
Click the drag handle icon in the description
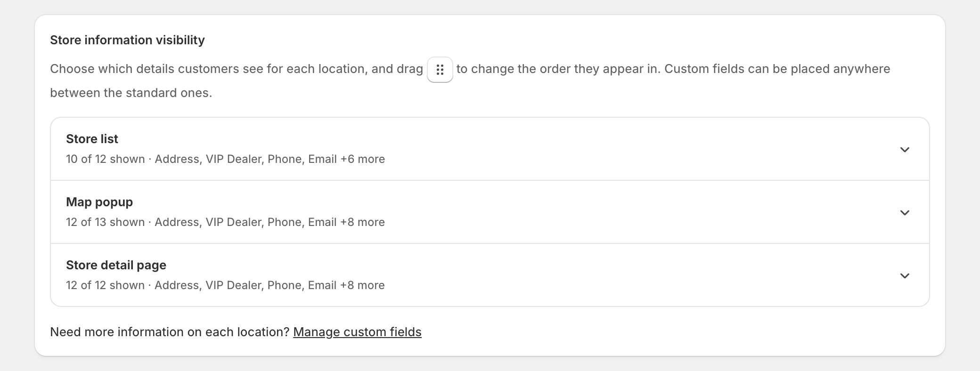pyautogui.click(x=440, y=70)
